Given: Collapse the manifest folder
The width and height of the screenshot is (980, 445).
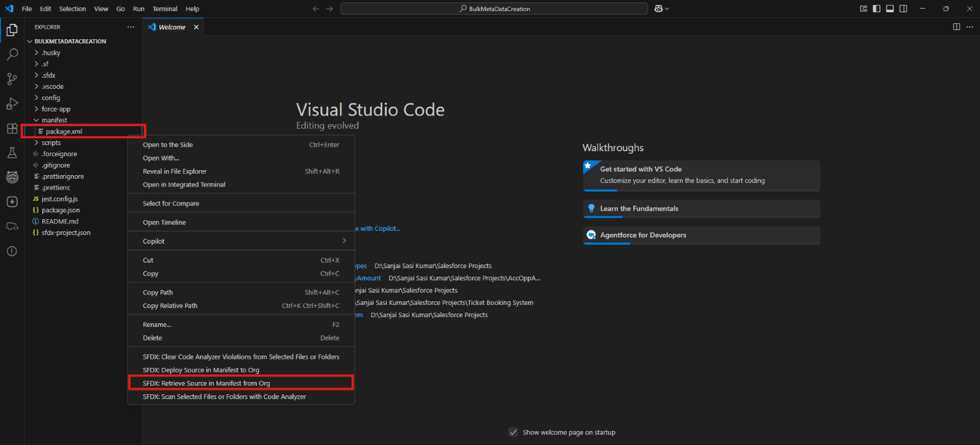Looking at the screenshot, I should coord(54,120).
